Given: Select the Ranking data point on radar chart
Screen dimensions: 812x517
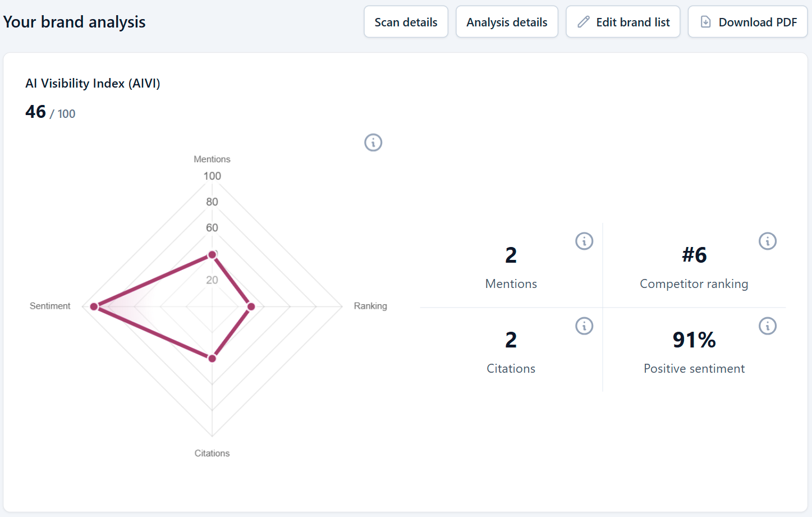Looking at the screenshot, I should [251, 306].
